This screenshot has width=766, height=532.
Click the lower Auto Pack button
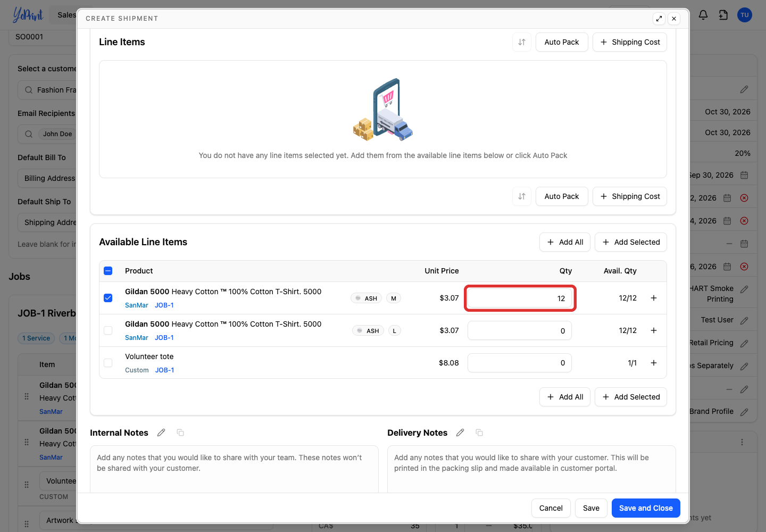pos(562,196)
